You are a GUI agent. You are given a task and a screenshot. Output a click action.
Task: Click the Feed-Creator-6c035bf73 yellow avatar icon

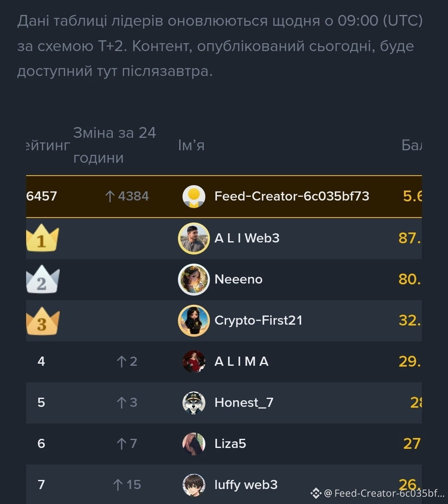click(194, 196)
